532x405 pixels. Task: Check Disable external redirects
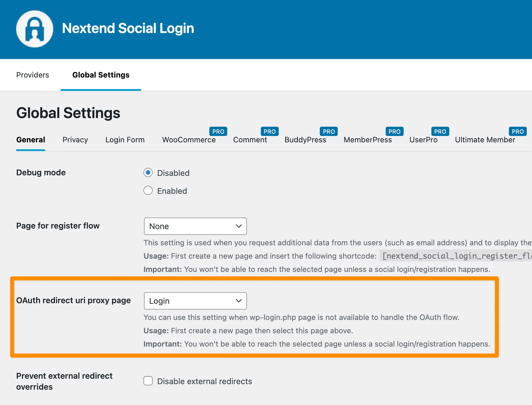[148, 381]
